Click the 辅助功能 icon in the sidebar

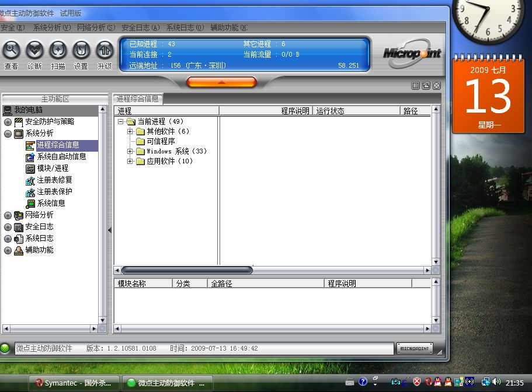point(19,250)
